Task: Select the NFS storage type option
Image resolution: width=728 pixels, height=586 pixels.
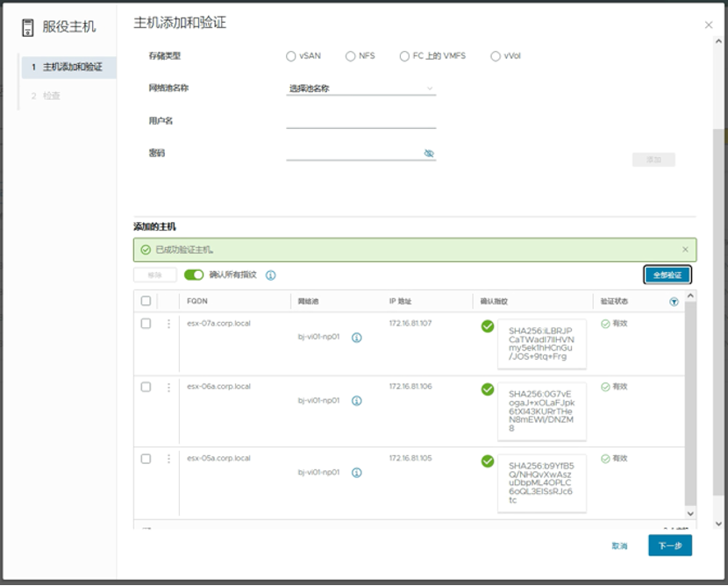Action: tap(350, 56)
